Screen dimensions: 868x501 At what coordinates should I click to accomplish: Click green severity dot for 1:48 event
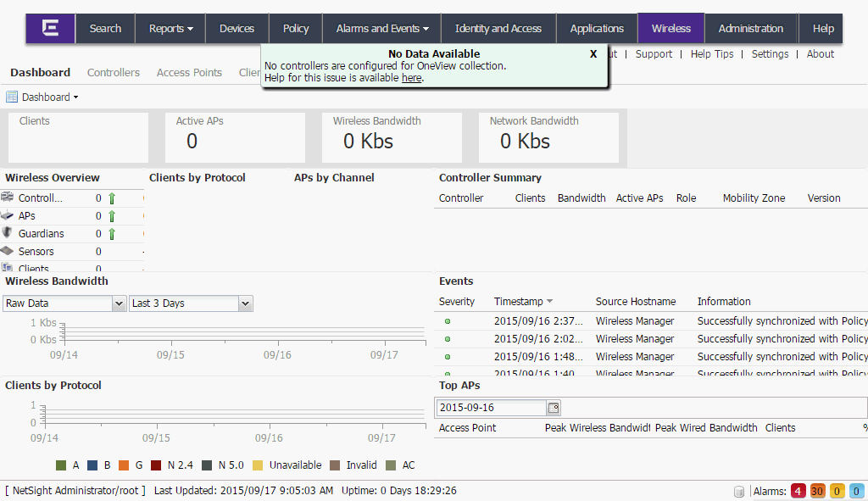pyautogui.click(x=448, y=357)
